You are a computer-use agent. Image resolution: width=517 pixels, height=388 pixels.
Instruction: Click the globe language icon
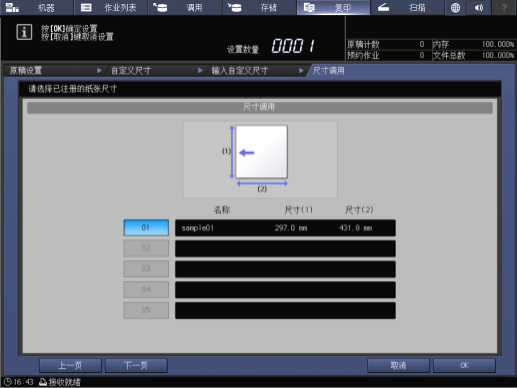click(455, 7)
